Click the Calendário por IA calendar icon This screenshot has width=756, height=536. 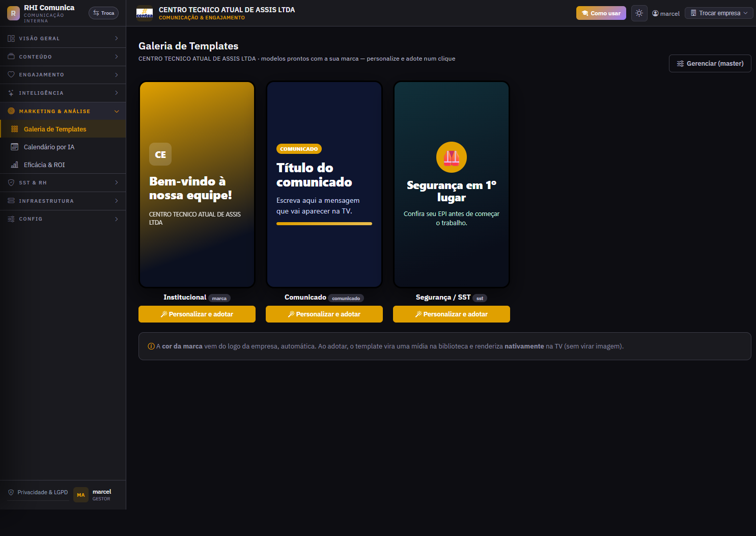pyautogui.click(x=15, y=147)
